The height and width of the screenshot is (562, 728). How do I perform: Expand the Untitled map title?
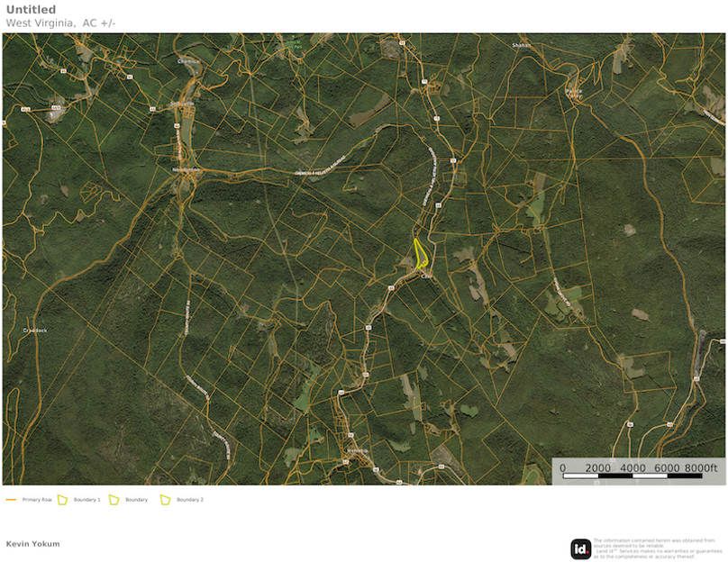[31, 9]
